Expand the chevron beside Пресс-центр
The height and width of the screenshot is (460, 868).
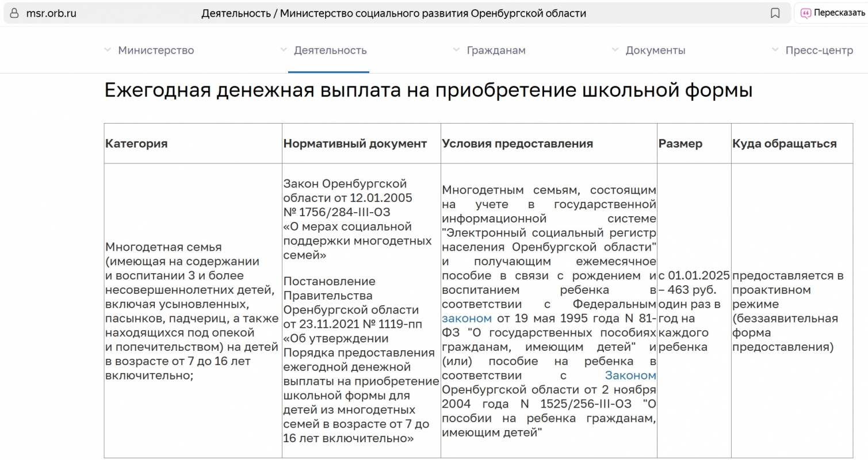click(x=775, y=50)
